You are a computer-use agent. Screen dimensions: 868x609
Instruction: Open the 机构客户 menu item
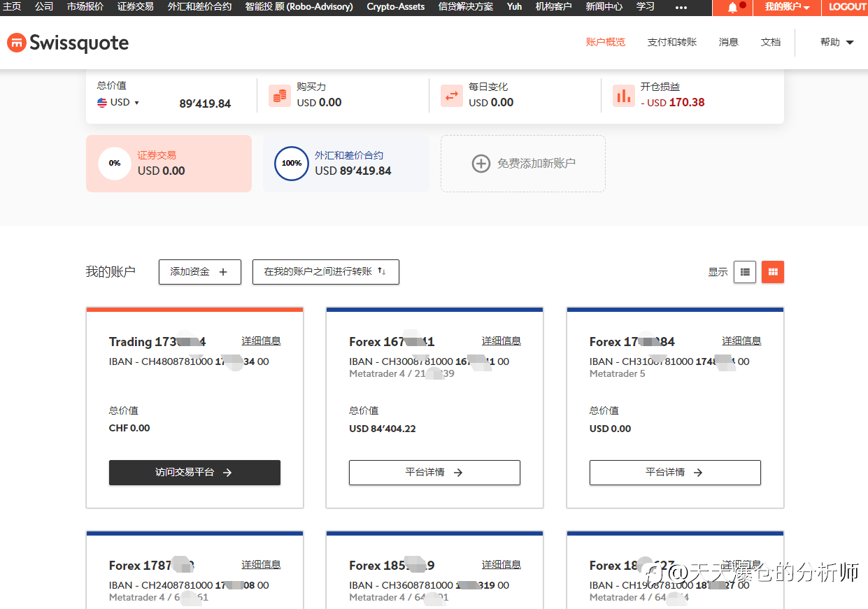pyautogui.click(x=553, y=6)
